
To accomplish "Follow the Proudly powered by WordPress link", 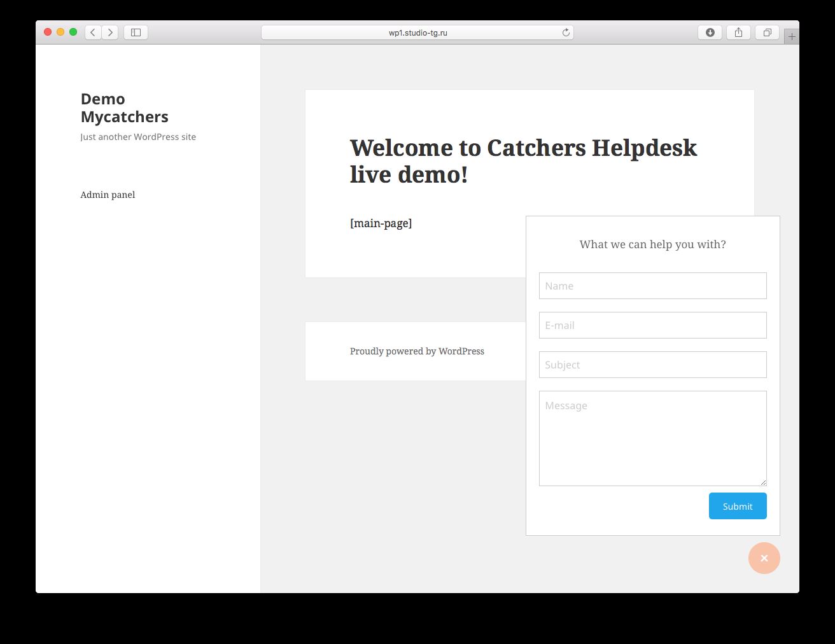I will point(417,351).
